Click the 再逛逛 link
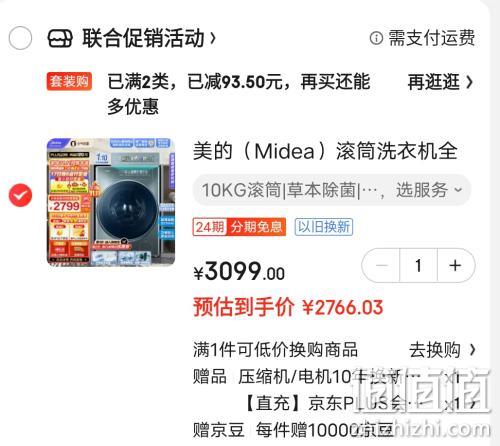500x446 pixels. click(x=434, y=82)
